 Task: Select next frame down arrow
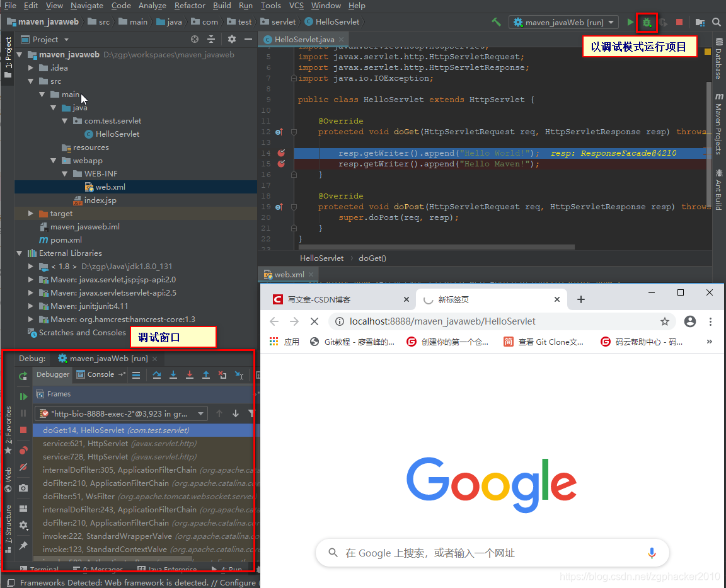click(235, 413)
